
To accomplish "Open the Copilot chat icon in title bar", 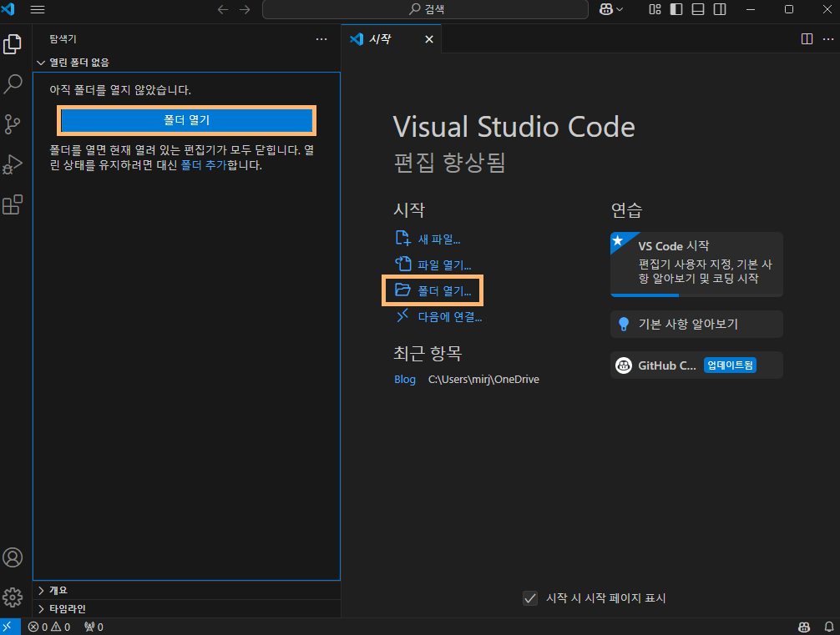I will 606,10.
